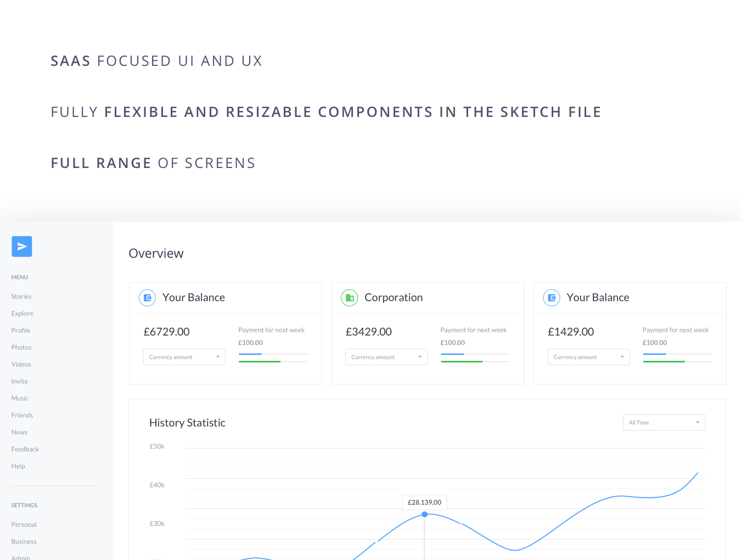Viewport: 741px width, 560px height.
Task: Open the Feedback link in sidebar
Action: 25,449
